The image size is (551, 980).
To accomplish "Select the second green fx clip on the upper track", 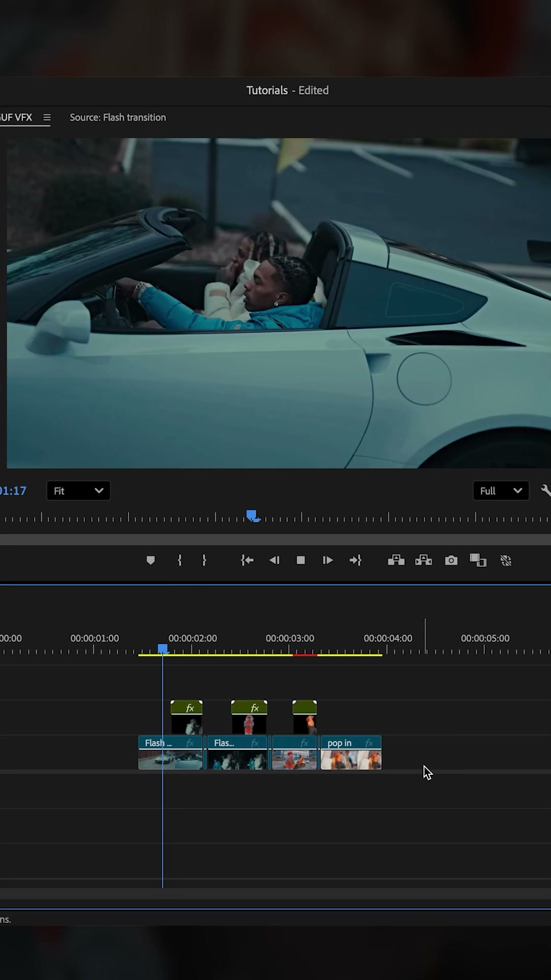I will (249, 717).
